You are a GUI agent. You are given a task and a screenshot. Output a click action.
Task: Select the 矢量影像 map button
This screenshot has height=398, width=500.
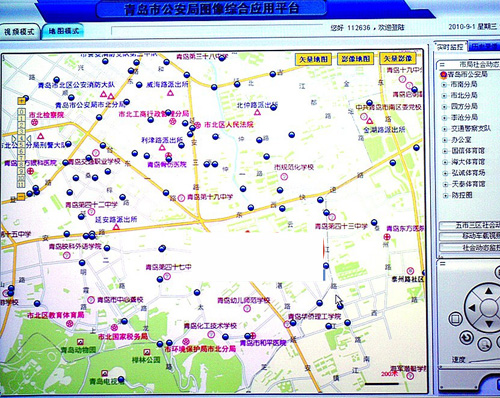[x=398, y=59]
